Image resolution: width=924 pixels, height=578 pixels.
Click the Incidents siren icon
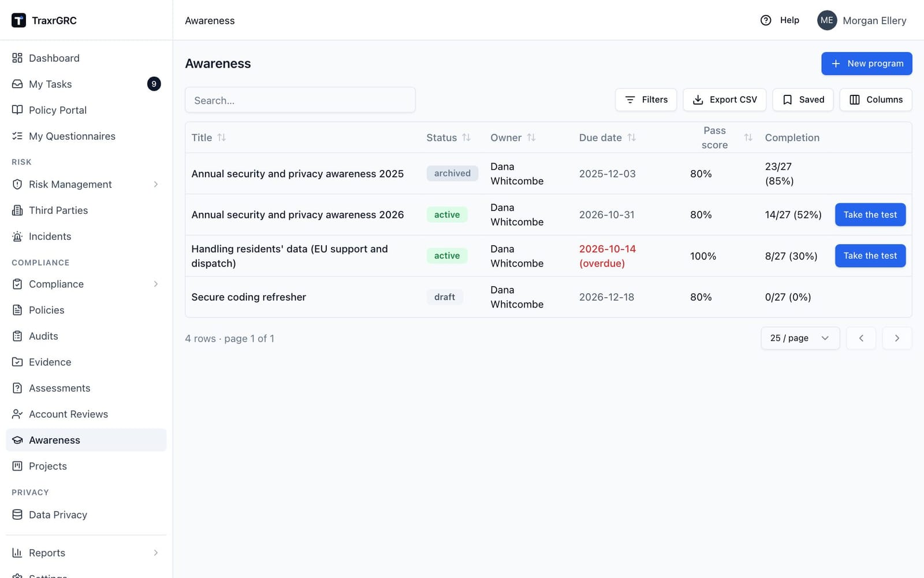point(17,236)
